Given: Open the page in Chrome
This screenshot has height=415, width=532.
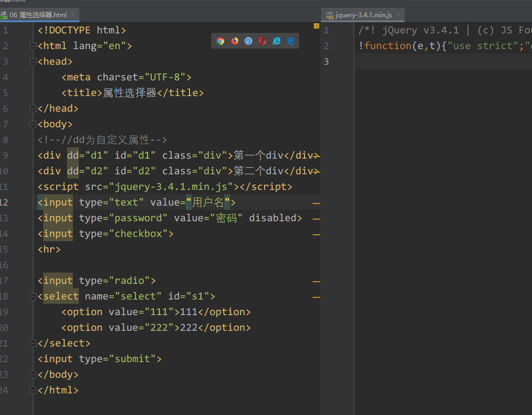Looking at the screenshot, I should click(x=220, y=40).
